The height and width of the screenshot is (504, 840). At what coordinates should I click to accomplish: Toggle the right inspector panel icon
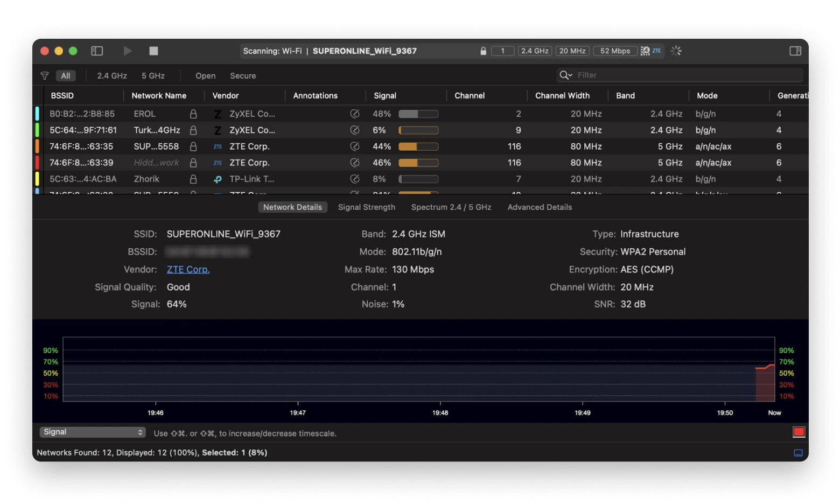[795, 51]
